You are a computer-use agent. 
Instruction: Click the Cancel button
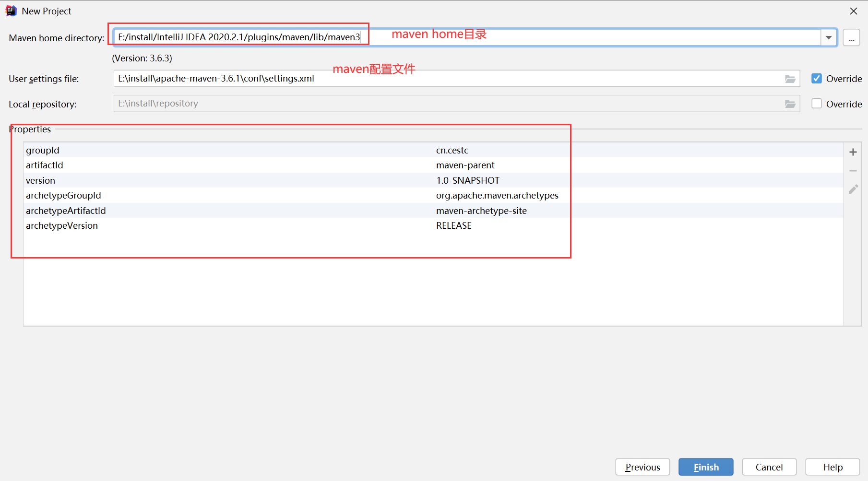769,467
